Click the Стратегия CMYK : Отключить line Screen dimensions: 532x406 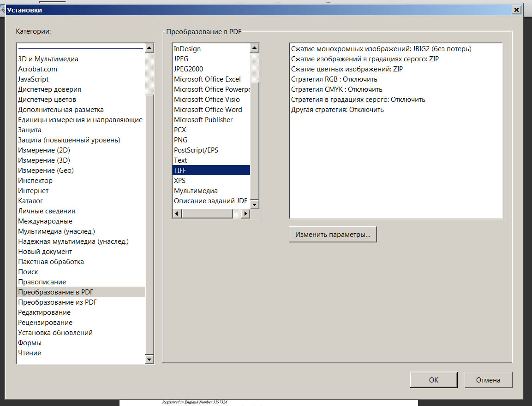336,89
